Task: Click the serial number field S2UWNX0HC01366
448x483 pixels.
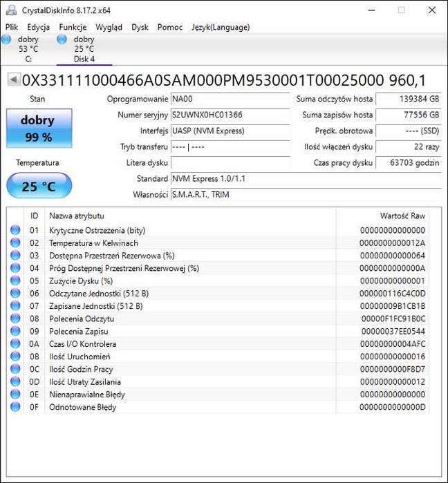Action: point(230,115)
